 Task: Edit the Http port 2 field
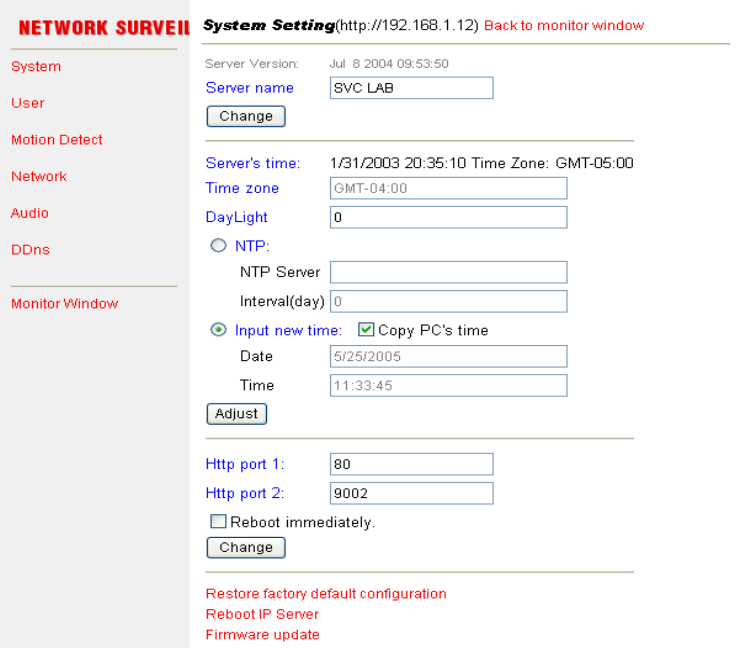click(x=411, y=494)
